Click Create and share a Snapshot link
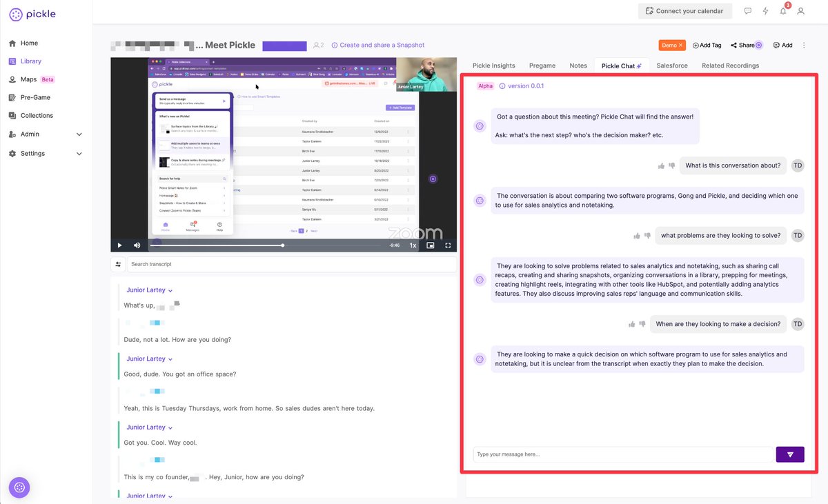 click(378, 46)
